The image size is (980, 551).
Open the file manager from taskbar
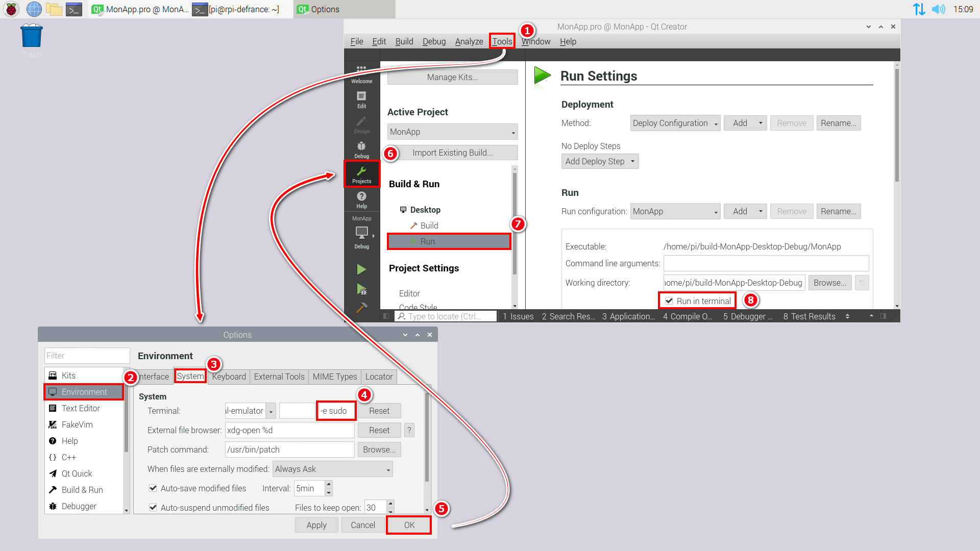pos(54,9)
